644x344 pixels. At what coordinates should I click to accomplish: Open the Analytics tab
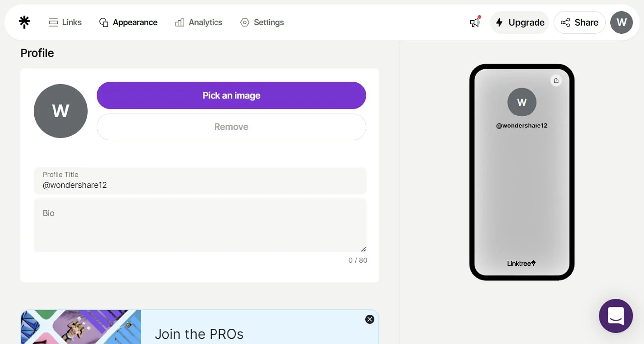pyautogui.click(x=199, y=22)
